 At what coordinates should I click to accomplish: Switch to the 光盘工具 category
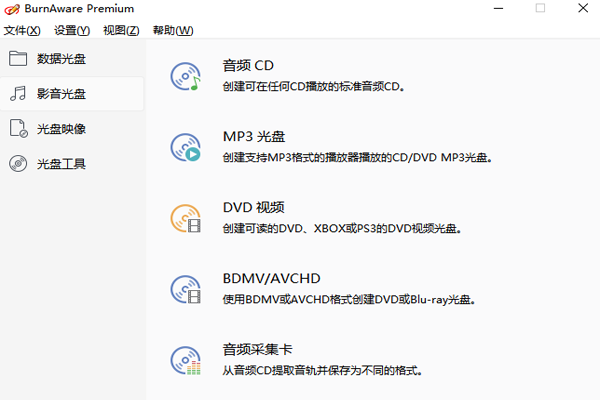72,164
